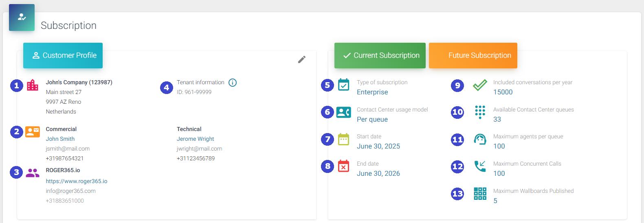The image size is (644, 223).
Task: Click the Jerome Wright technical contact name
Action: pos(195,139)
